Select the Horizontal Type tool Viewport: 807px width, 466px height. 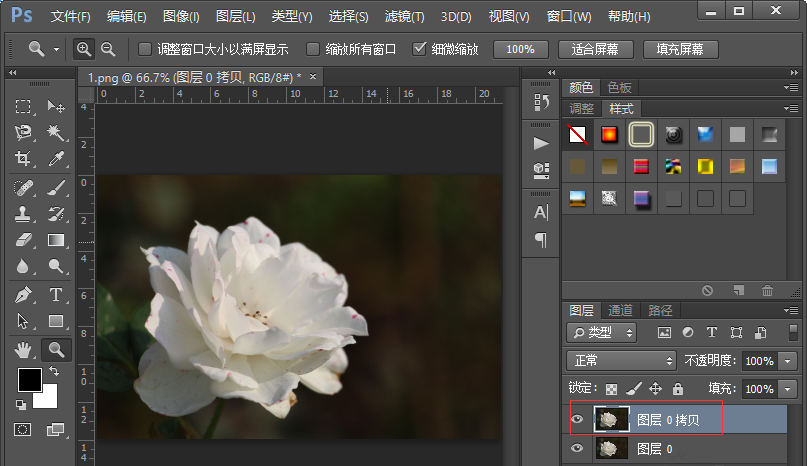coord(56,294)
